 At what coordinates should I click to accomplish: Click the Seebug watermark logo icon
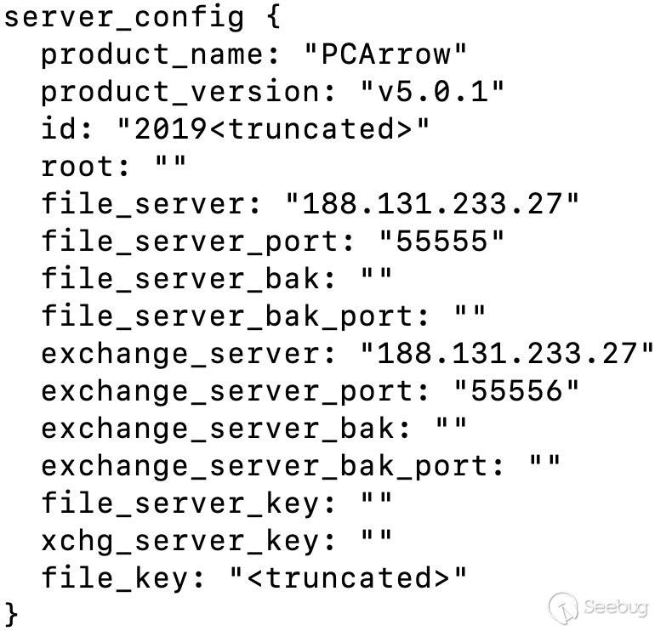click(x=564, y=608)
